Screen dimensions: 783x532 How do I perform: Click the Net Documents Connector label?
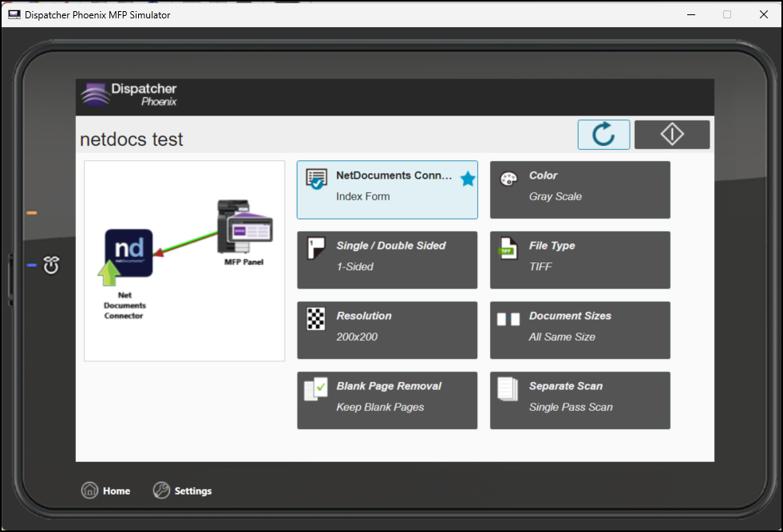(x=125, y=305)
